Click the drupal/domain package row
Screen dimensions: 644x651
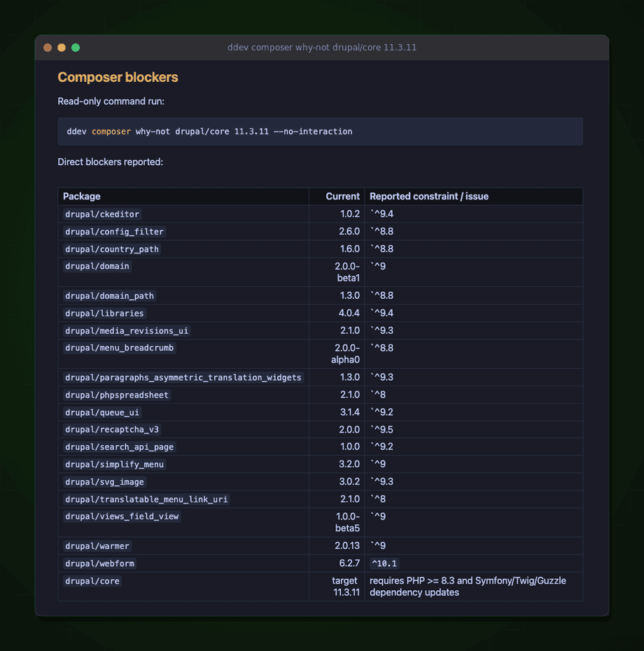[320, 272]
